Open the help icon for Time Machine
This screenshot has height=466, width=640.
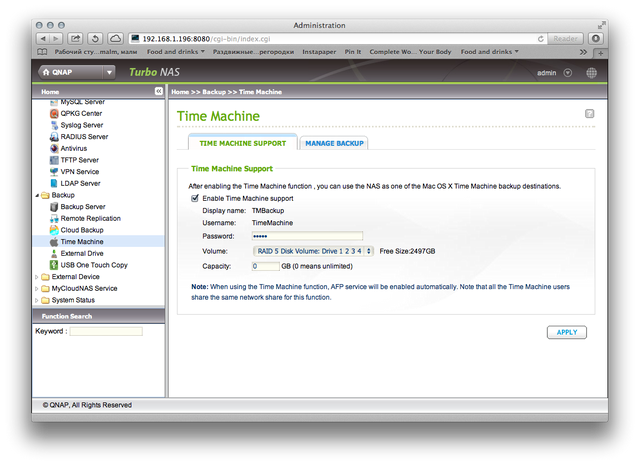point(589,113)
